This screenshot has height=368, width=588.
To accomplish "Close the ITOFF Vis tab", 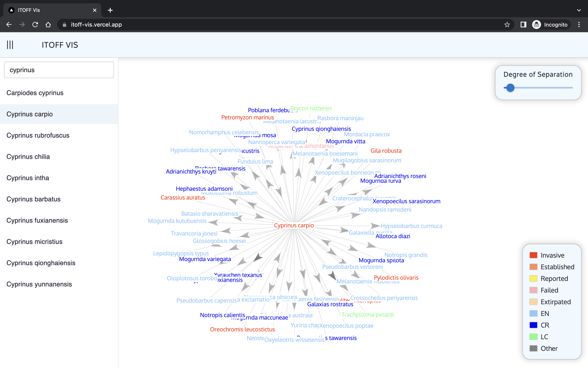I will [95, 10].
